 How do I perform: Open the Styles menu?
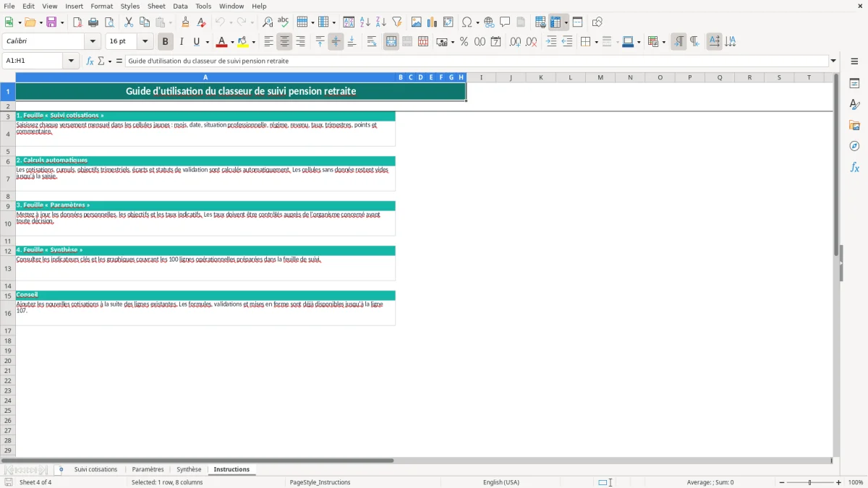tap(130, 6)
